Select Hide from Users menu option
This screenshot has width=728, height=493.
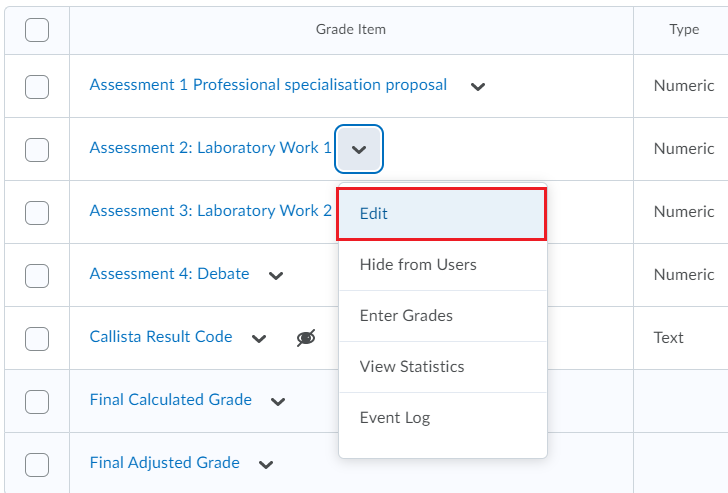click(443, 265)
